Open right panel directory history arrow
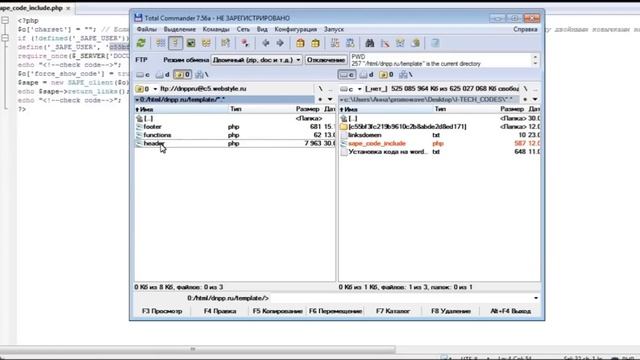Screen dimensions: 640x360 point(535,99)
